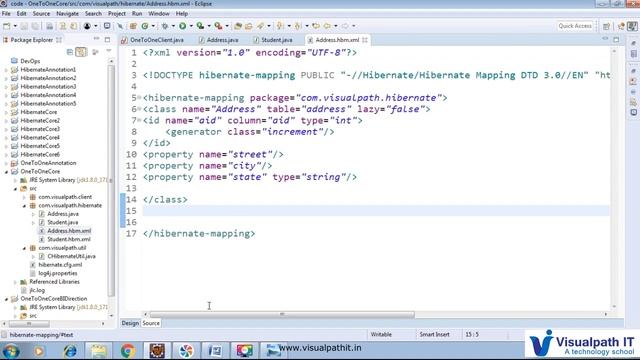This screenshot has width=640, height=360.
Task: Click the Previous Annotation toolbar icon
Action: [x=298, y=26]
